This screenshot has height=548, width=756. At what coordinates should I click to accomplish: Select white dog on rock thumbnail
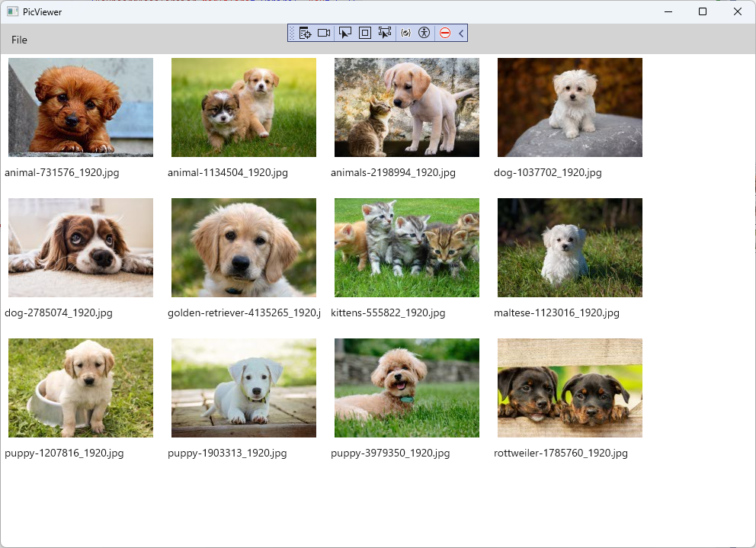[x=569, y=107]
